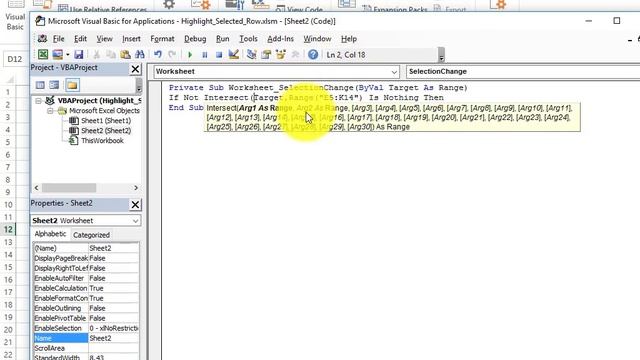
Task: Select the highlighted Name property row
Action: tap(86, 338)
